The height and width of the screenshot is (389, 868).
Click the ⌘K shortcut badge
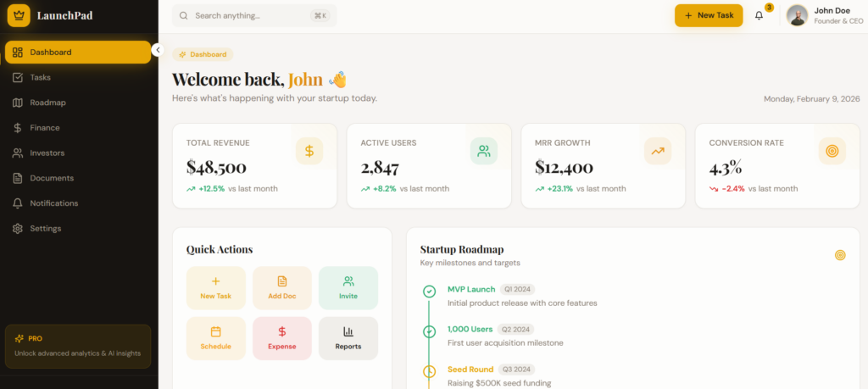[x=320, y=15]
